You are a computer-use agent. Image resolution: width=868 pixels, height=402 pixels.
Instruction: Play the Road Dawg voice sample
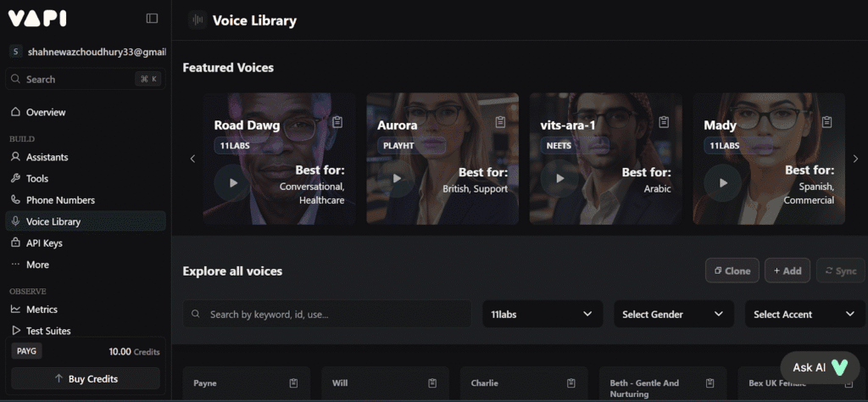(x=231, y=182)
